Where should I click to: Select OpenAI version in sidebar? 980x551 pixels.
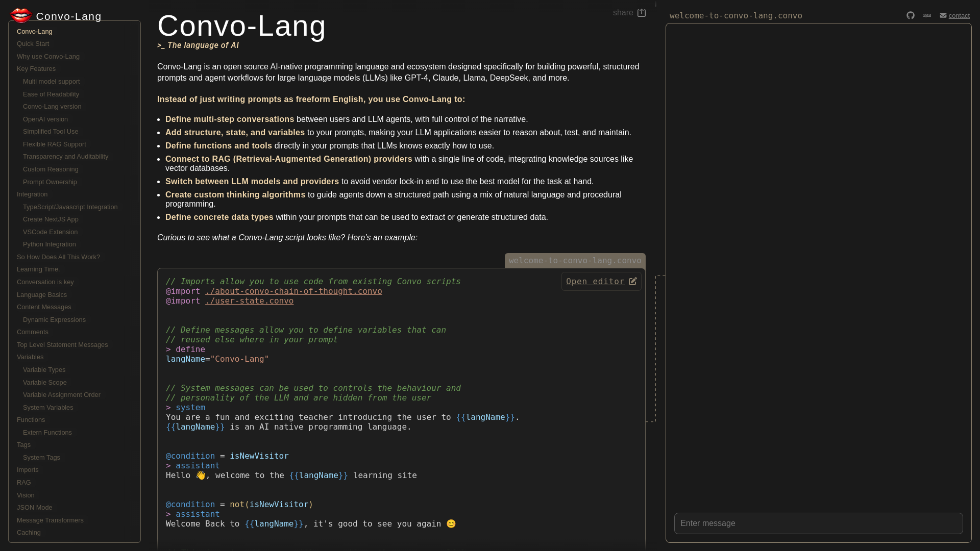[45, 119]
